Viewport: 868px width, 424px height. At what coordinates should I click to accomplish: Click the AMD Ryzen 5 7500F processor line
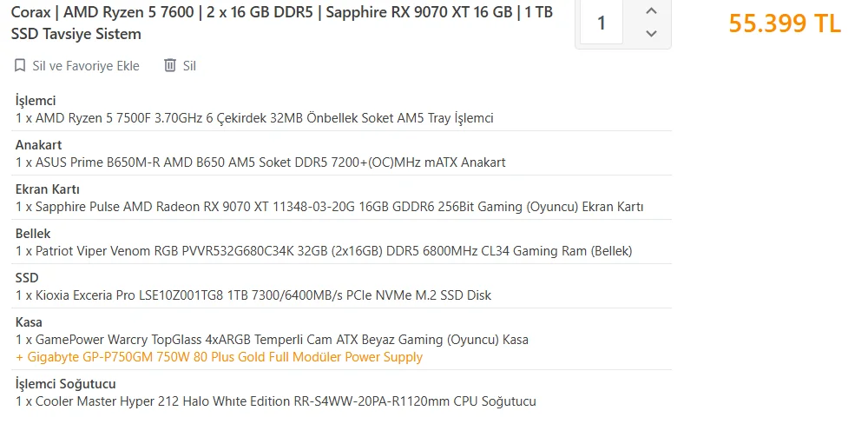click(x=254, y=118)
